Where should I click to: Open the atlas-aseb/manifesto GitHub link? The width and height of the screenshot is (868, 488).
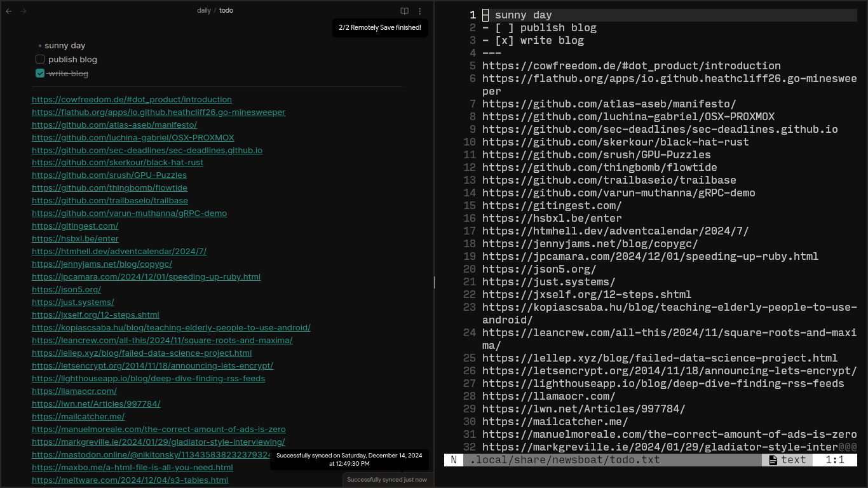114,125
